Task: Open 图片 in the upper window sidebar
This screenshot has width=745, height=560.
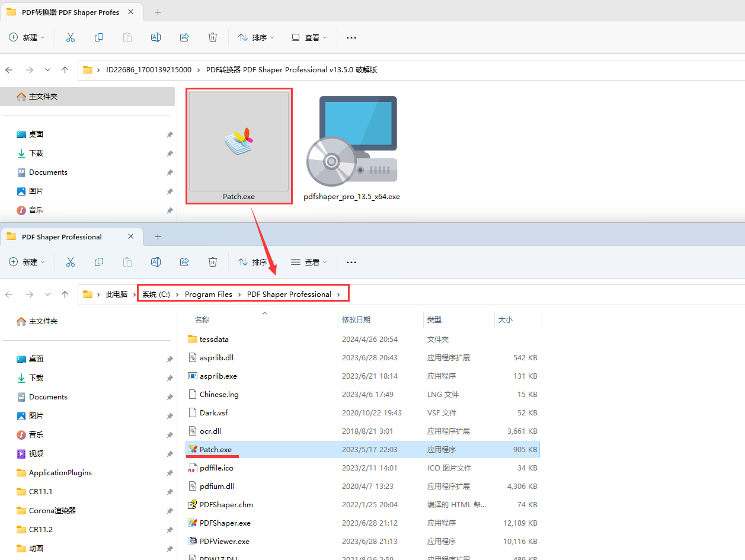Action: (36, 191)
